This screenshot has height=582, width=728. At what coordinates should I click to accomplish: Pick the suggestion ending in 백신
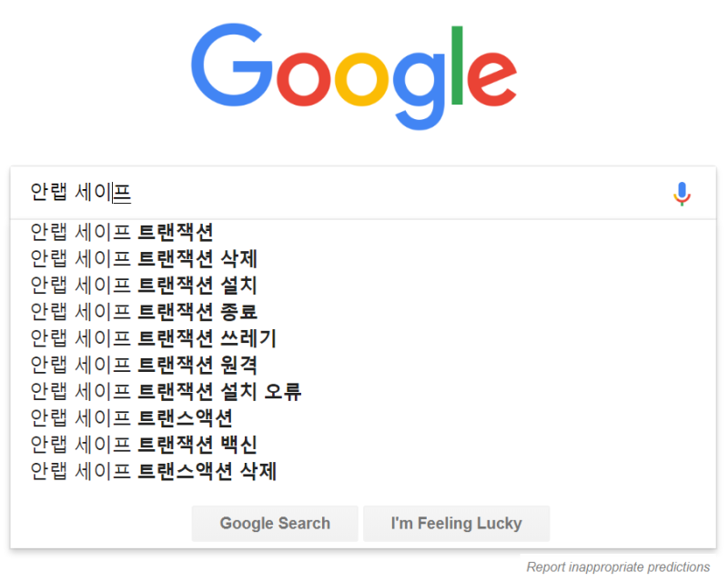[x=363, y=444]
